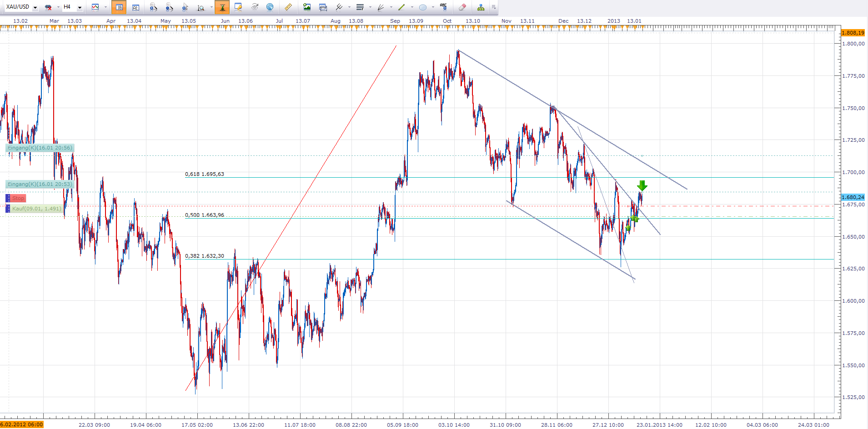
Task: Toggle the first highlighted orange panel button
Action: [119, 7]
